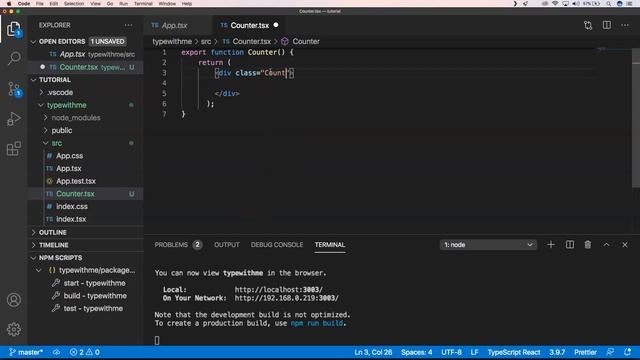
Task: Click the synchronize changes cloud icon
Action: (x=56, y=352)
